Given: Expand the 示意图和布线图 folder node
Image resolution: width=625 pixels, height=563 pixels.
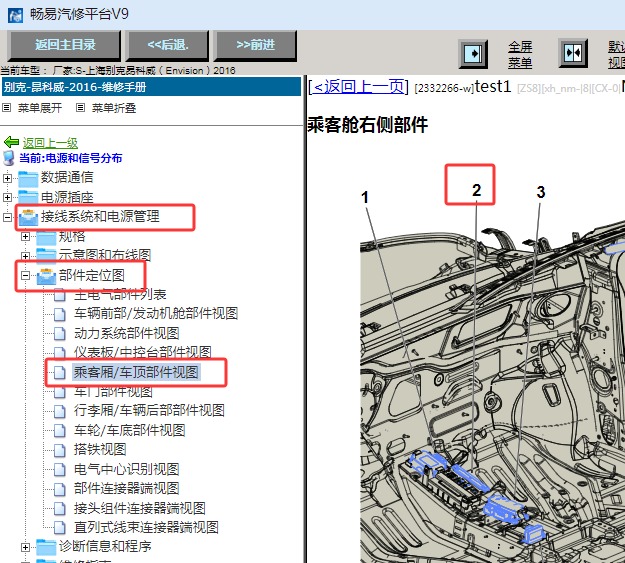Looking at the screenshot, I should pos(25,256).
